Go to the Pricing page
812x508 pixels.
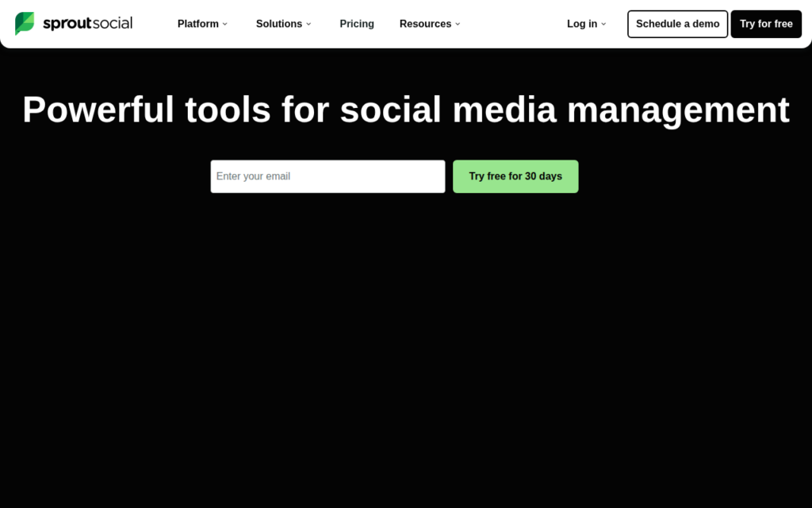(357, 24)
